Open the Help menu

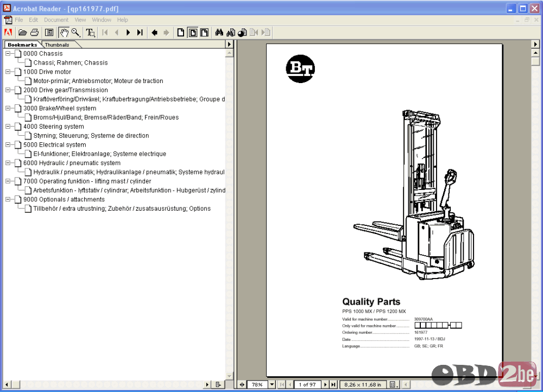point(122,20)
